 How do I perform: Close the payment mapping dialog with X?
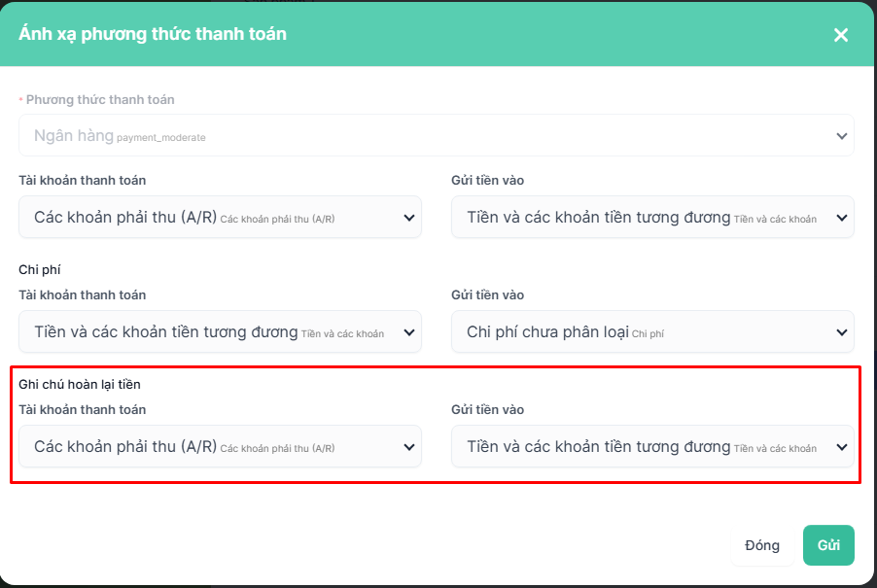(x=841, y=35)
